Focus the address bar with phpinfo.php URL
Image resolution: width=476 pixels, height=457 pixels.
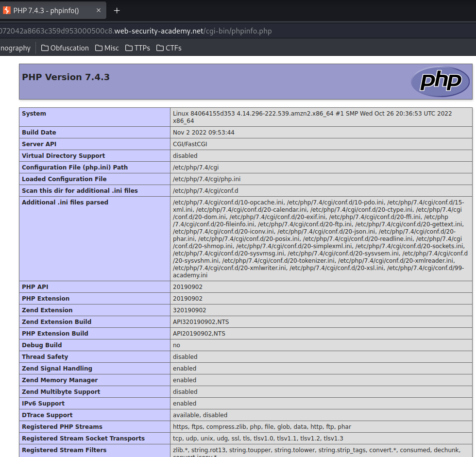pyautogui.click(x=238, y=31)
